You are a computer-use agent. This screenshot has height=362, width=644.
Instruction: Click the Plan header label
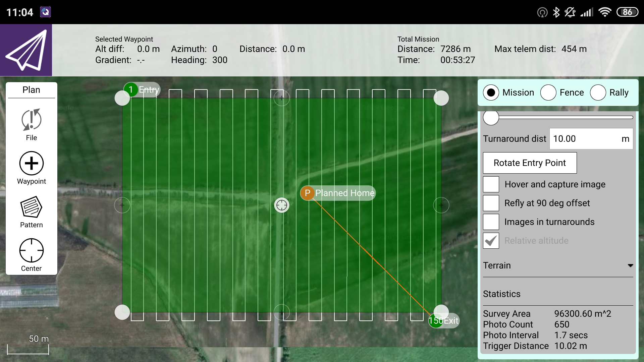(x=31, y=90)
